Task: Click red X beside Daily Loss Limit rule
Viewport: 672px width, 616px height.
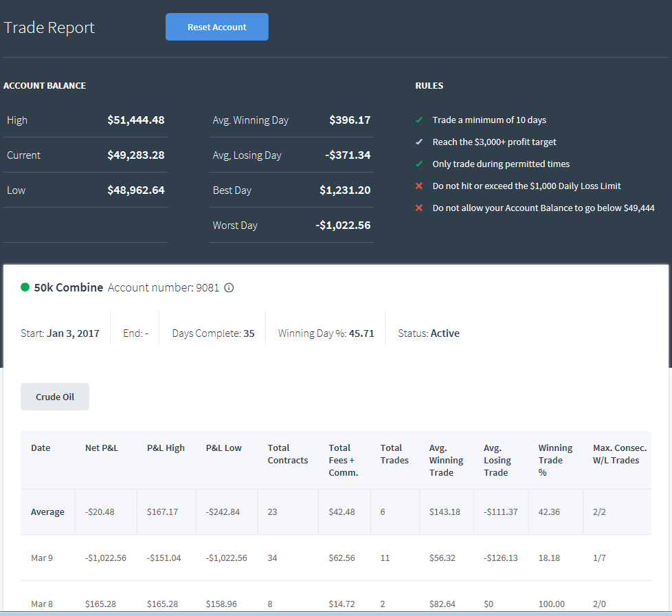Action: pos(419,186)
